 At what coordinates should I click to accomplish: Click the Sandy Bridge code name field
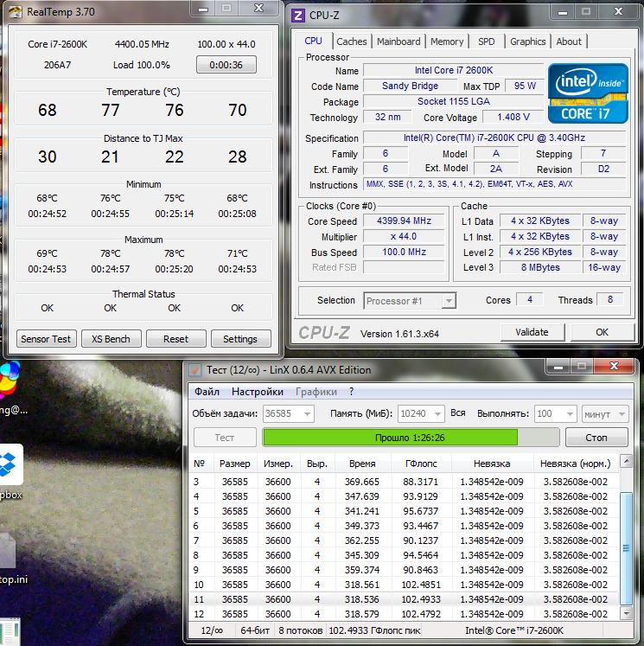(x=410, y=86)
